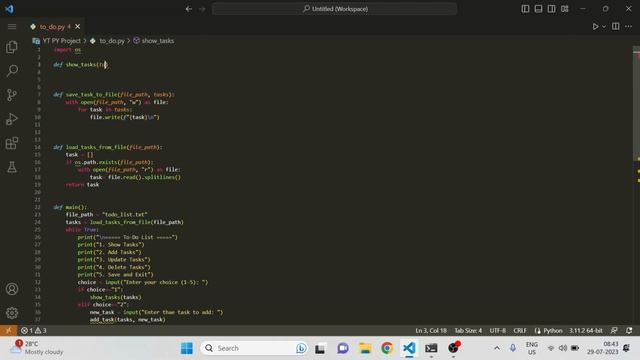Click the return task line
The width and height of the screenshot is (640, 360).
(82, 184)
